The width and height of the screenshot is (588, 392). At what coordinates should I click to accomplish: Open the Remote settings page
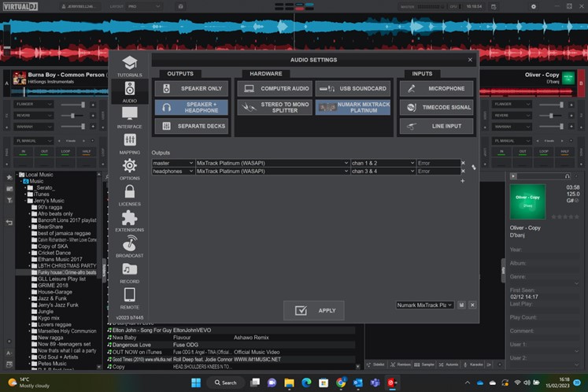[129, 298]
